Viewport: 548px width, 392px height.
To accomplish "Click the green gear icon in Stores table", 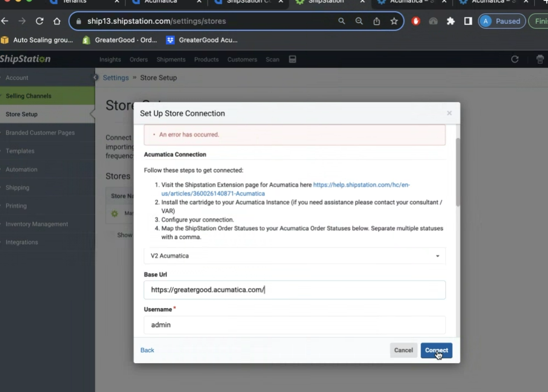I will pos(115,213).
